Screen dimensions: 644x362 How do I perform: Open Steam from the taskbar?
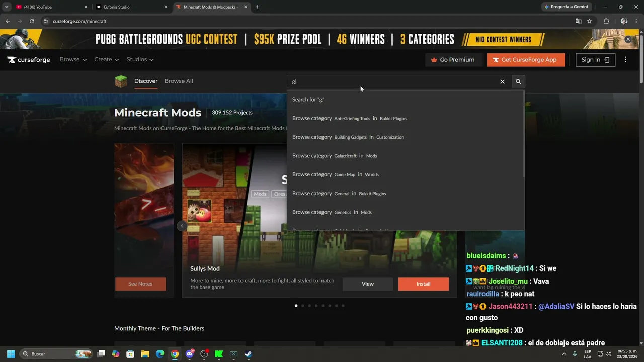pos(248,354)
